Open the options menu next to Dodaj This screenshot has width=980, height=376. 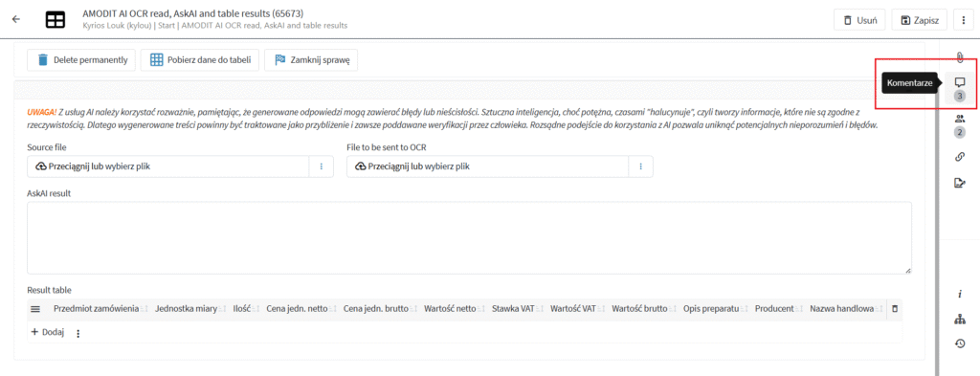(78, 334)
